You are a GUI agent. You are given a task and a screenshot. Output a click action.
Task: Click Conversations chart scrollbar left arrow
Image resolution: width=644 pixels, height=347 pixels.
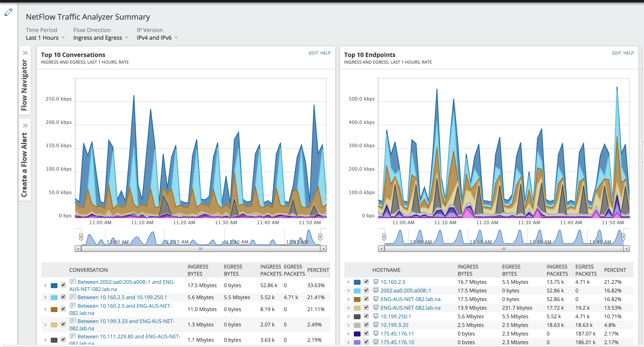(78, 249)
